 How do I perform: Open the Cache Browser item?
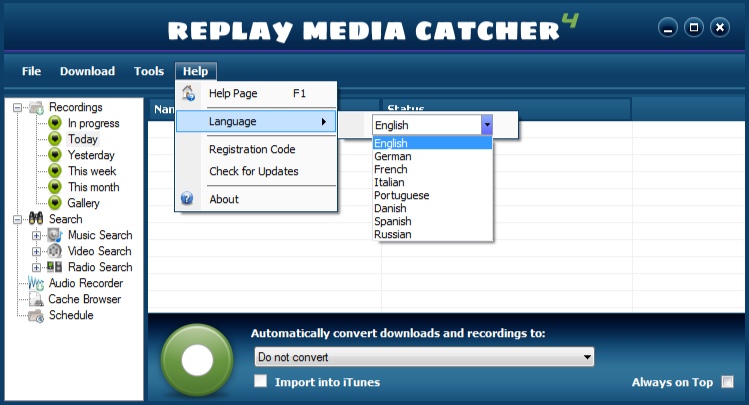[x=85, y=299]
